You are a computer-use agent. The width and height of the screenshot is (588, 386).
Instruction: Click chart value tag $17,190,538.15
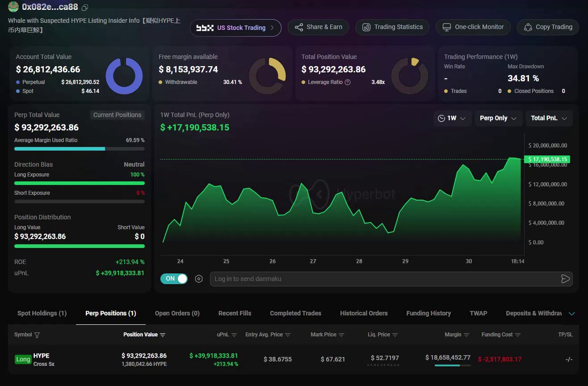546,159
